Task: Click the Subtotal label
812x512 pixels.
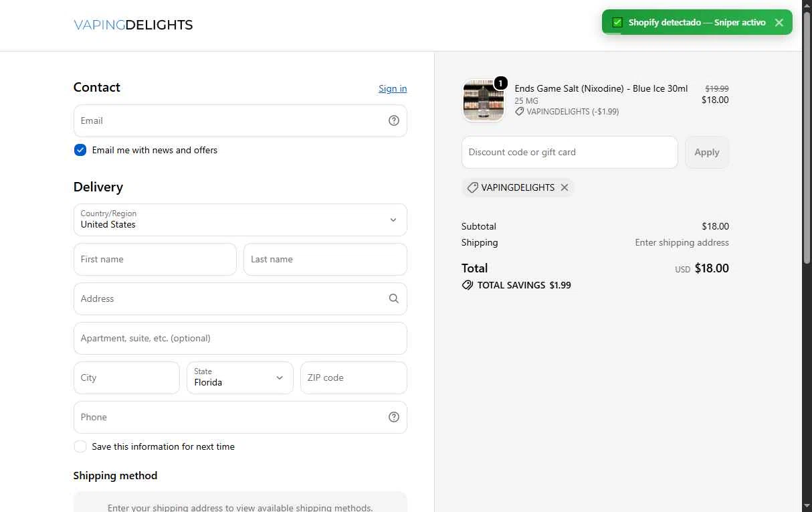Action: tap(479, 226)
